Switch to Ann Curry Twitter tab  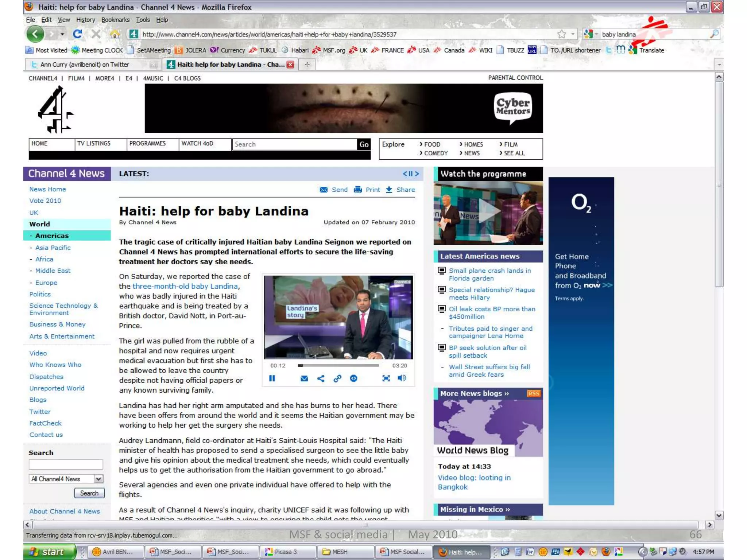click(x=85, y=65)
